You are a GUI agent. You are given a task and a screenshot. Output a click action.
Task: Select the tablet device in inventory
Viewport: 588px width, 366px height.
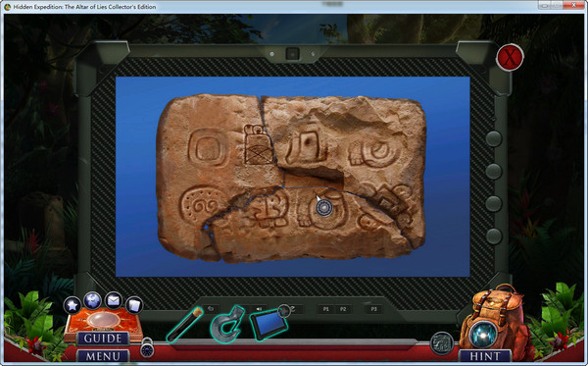(x=269, y=323)
